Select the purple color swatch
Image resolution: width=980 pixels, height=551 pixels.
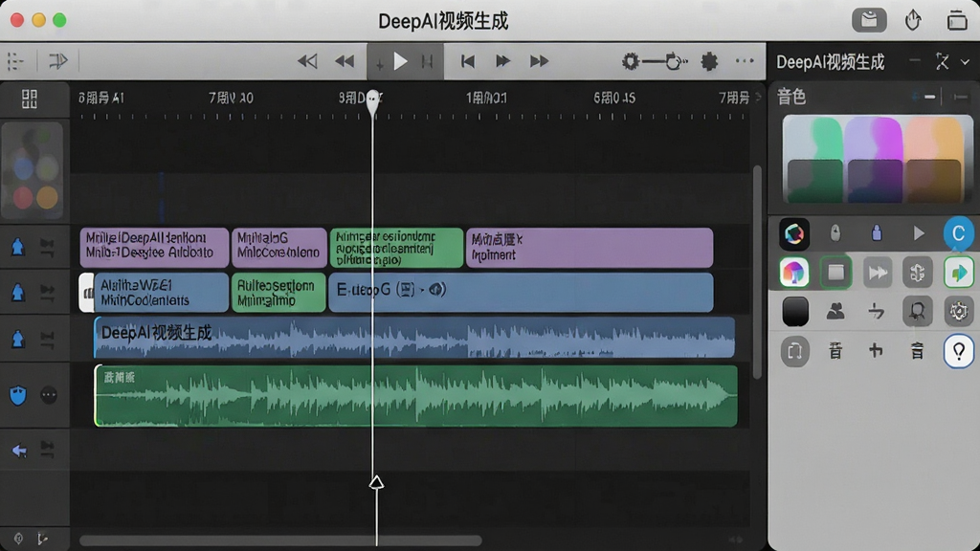875,160
